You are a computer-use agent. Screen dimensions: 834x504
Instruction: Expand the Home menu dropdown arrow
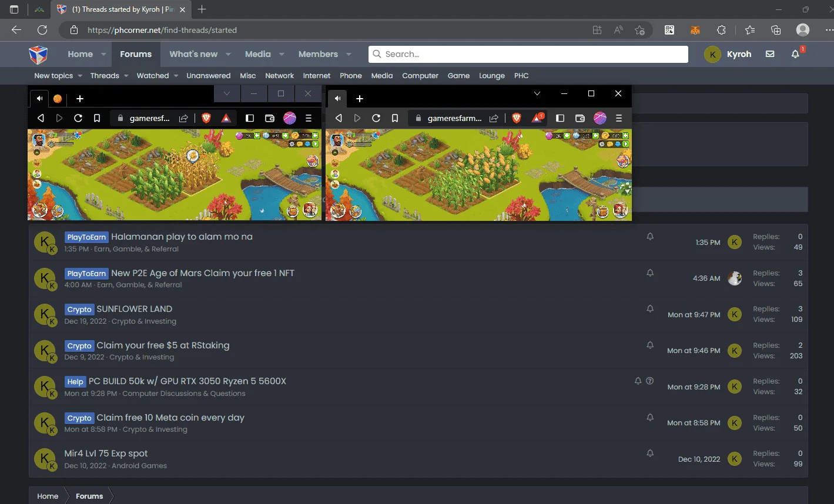(x=103, y=54)
